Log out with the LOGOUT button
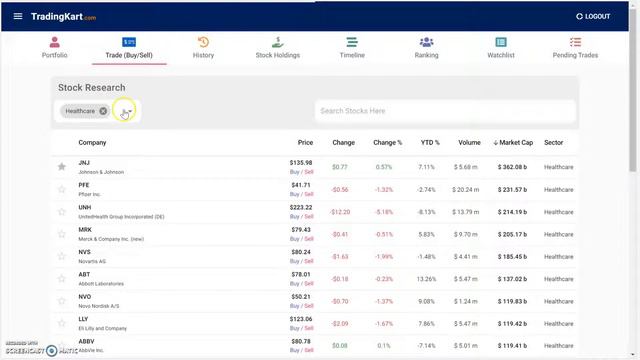 click(593, 16)
